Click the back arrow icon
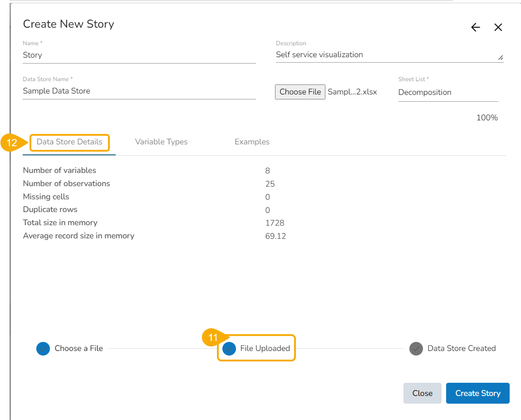Image resolution: width=521 pixels, height=420 pixels. (x=475, y=27)
